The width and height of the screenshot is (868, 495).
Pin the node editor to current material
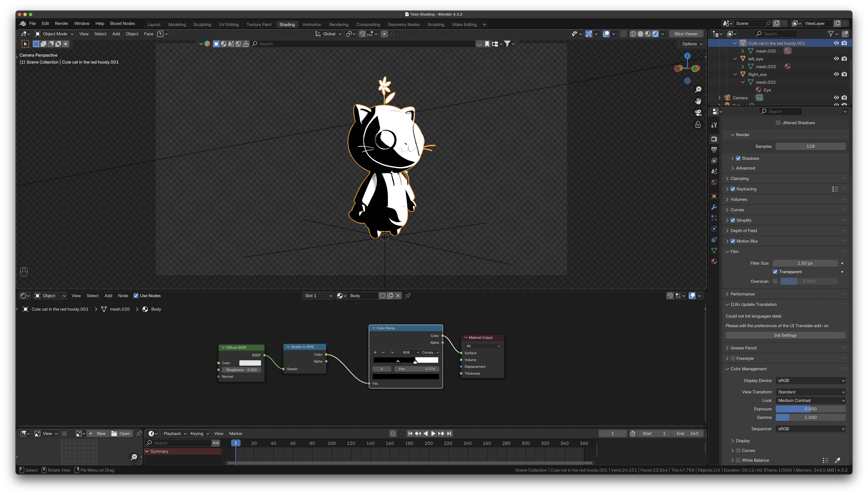[x=408, y=296]
